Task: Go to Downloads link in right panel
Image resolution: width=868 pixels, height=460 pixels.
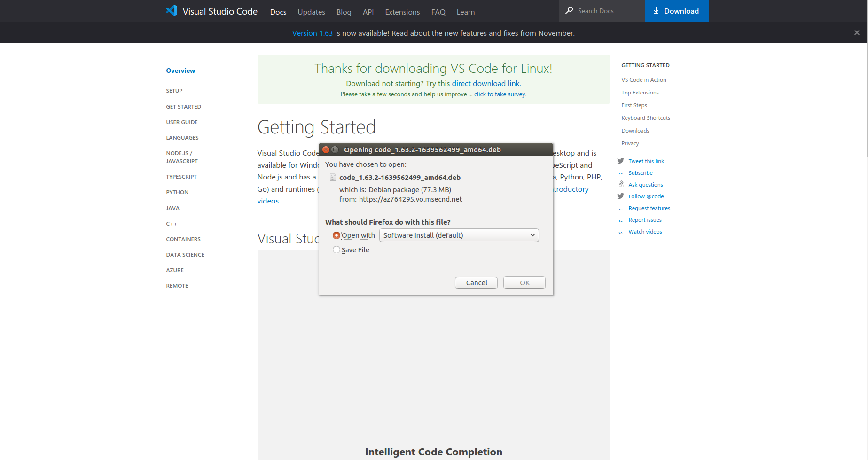Action: click(x=635, y=131)
